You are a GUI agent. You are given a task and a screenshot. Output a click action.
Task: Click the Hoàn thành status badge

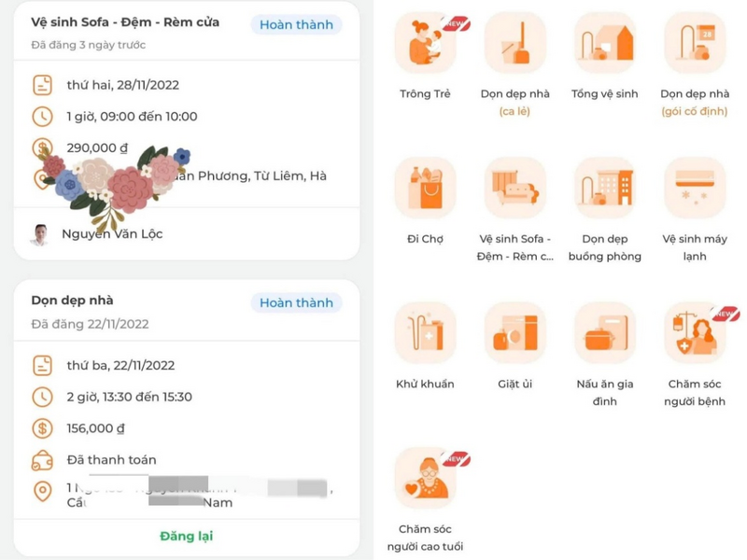pyautogui.click(x=296, y=25)
